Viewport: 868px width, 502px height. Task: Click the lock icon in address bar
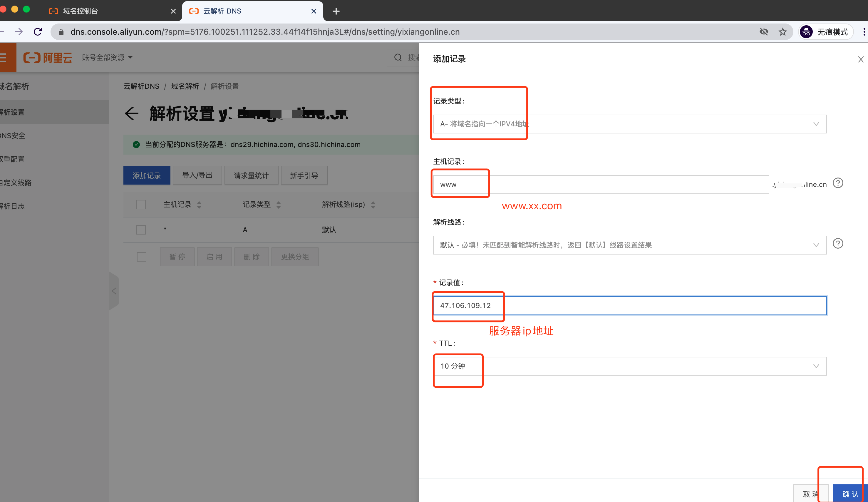pyautogui.click(x=61, y=32)
